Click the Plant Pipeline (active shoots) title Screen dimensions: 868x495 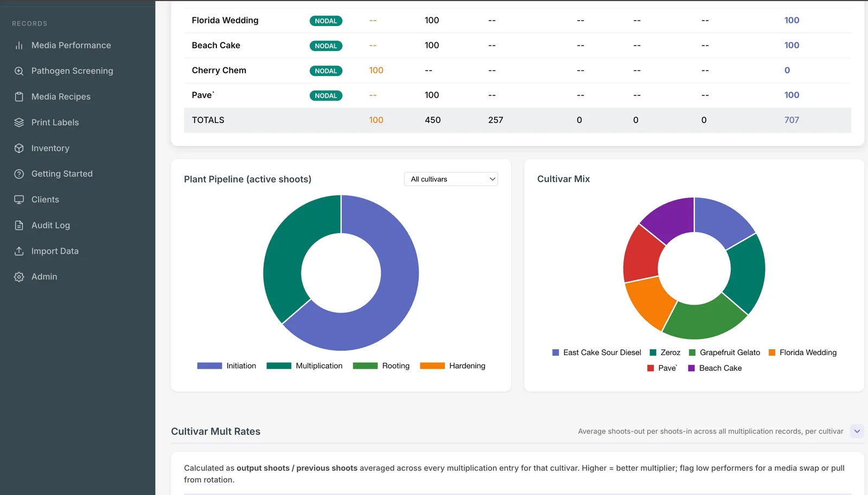247,179
